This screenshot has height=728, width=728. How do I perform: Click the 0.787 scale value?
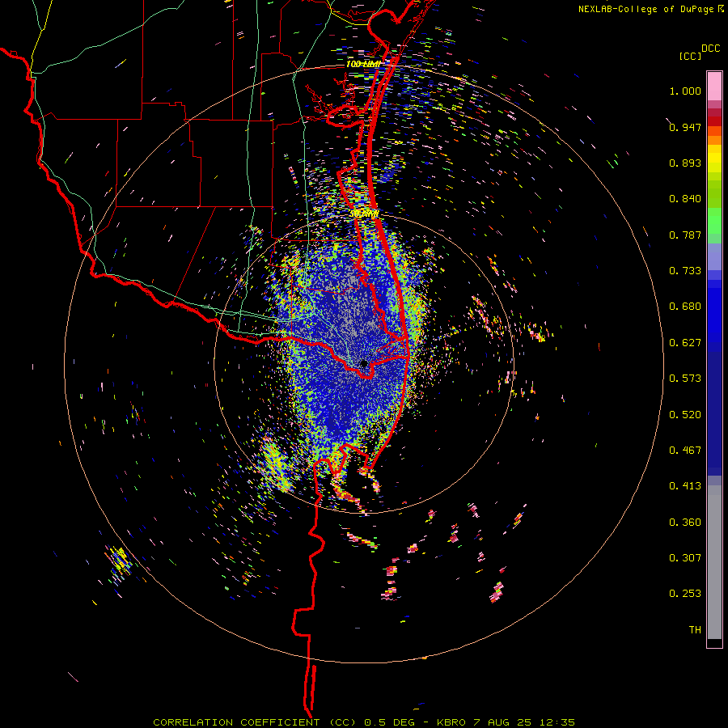685,235
